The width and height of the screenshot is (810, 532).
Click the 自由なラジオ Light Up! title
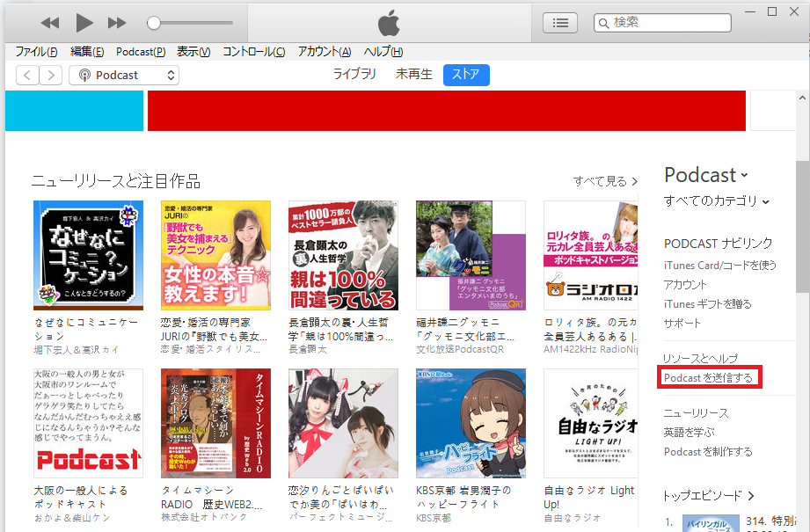tap(589, 498)
